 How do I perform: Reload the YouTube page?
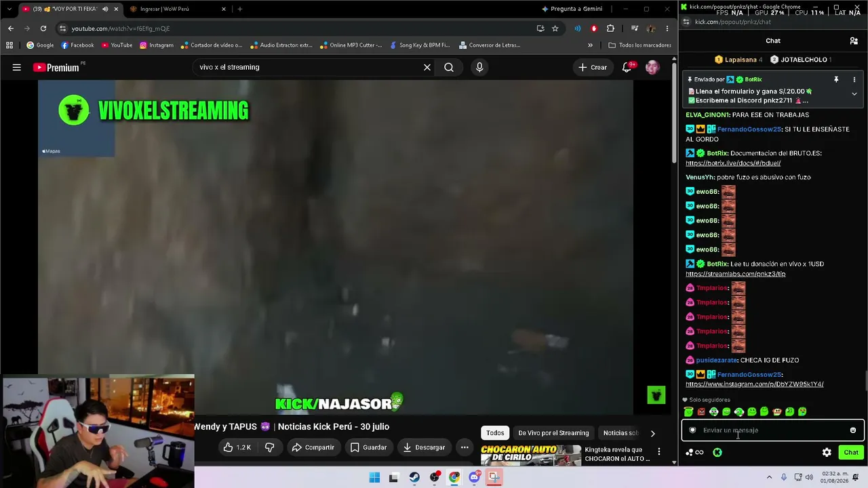pos(43,28)
